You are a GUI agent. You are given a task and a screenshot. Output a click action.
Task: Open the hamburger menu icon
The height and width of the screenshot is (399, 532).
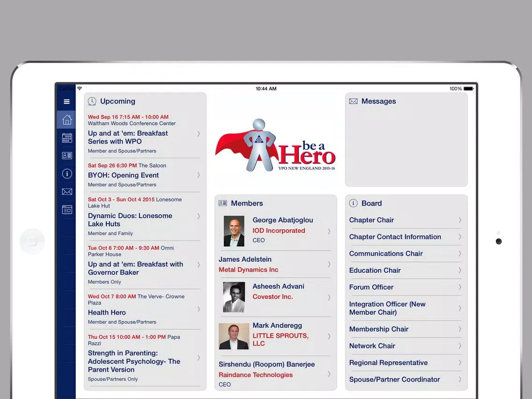tap(66, 102)
